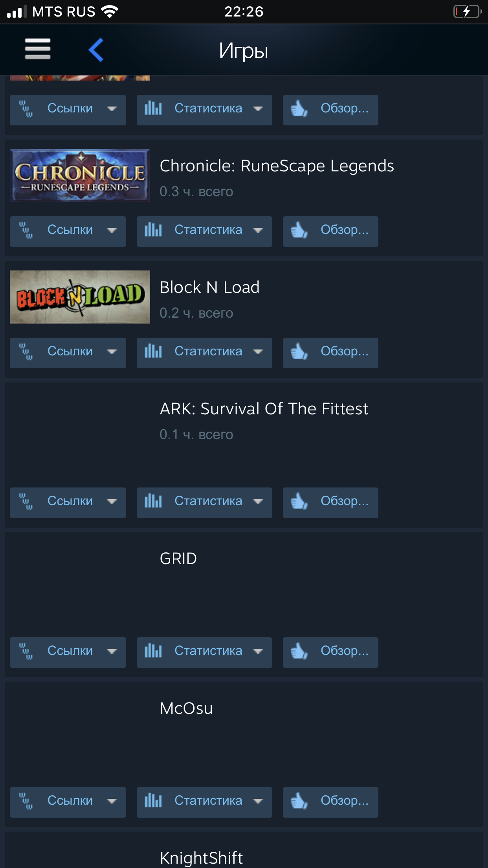Select the Chronicle RuneScape Legends thumbnail
The height and width of the screenshot is (868, 488).
pyautogui.click(x=80, y=175)
